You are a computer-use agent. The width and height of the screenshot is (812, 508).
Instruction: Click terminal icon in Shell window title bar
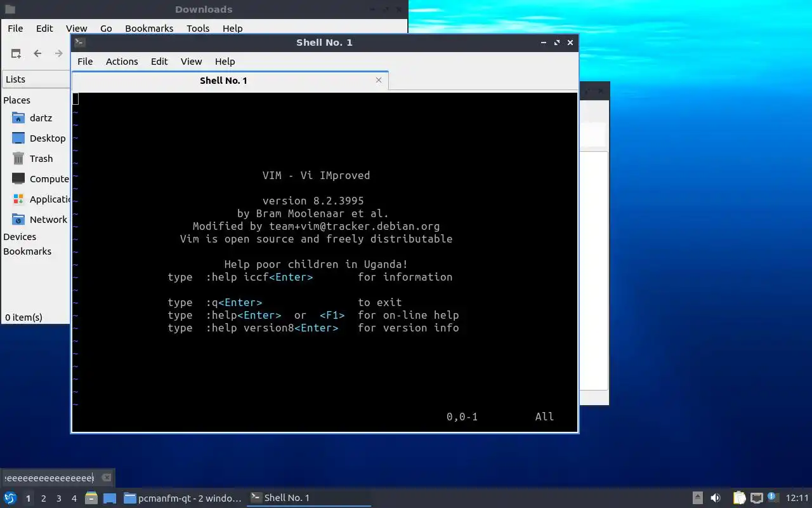click(79, 43)
